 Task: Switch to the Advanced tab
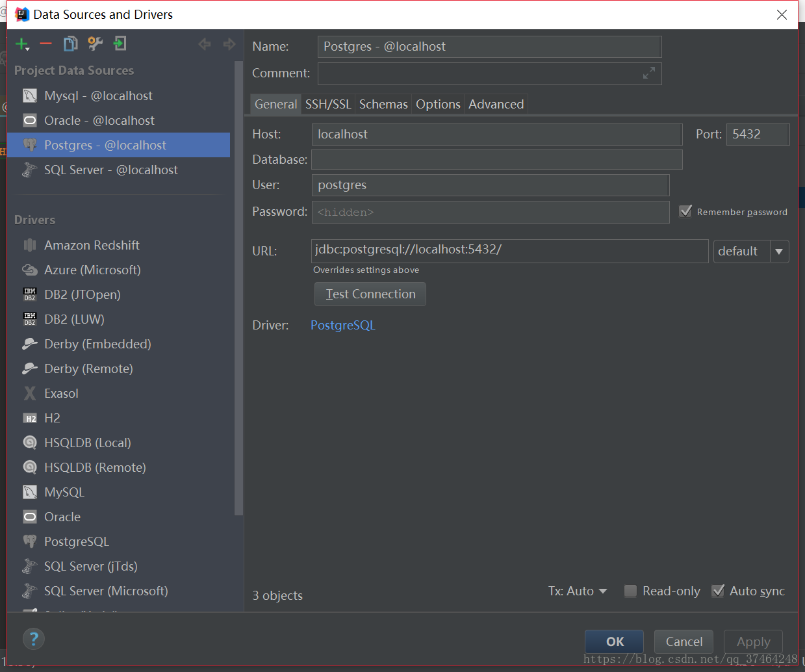[x=496, y=104]
